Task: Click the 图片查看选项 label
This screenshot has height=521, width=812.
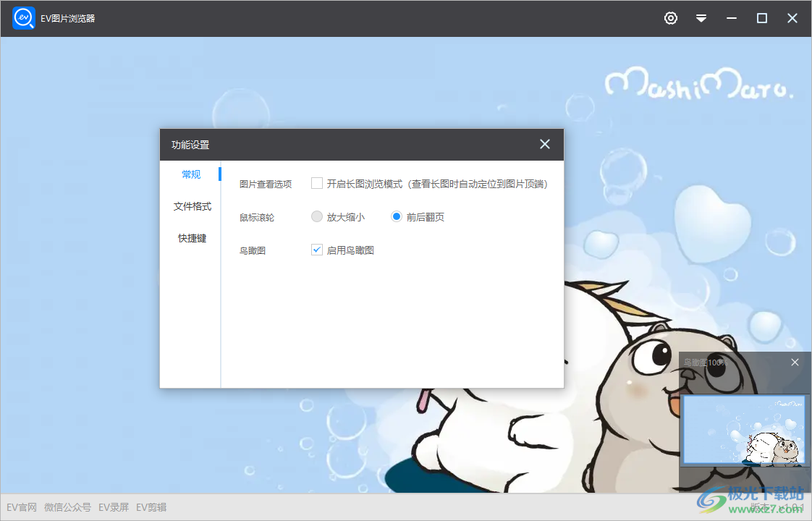Action: [x=266, y=184]
